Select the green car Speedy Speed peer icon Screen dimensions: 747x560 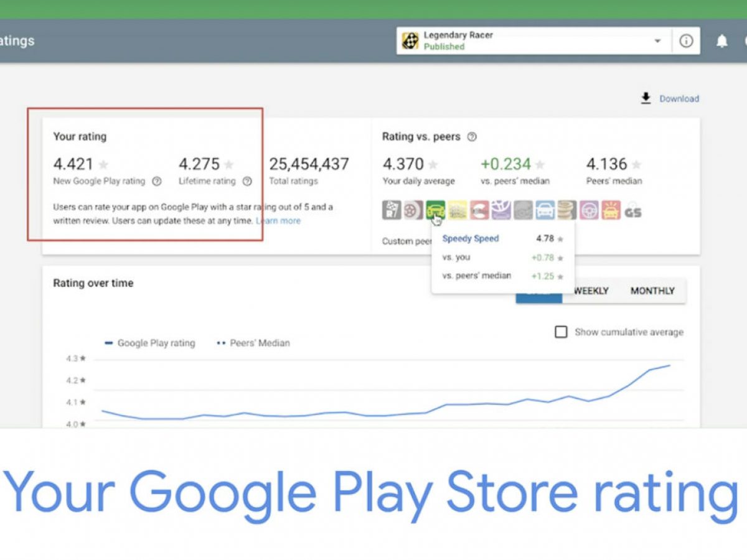435,210
